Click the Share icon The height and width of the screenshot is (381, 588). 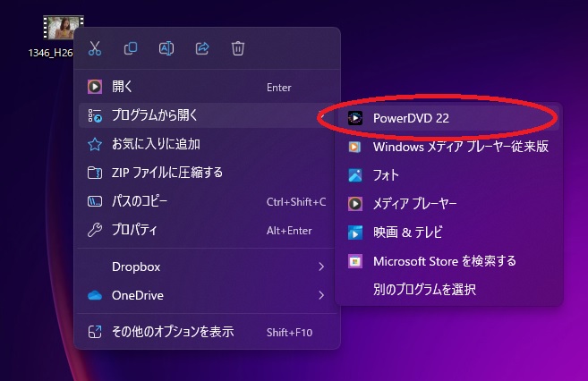(202, 48)
